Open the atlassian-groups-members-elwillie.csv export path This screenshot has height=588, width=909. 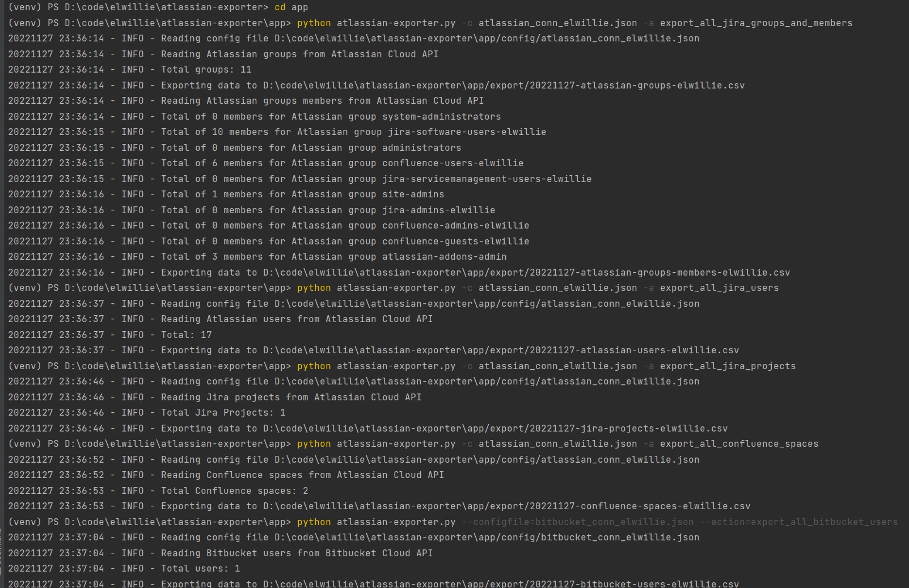point(526,273)
